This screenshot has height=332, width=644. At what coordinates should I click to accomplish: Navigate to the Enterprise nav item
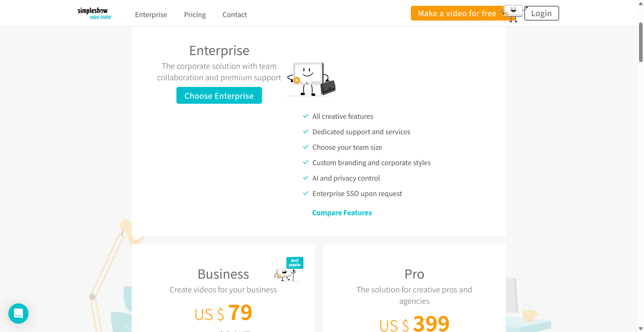click(151, 14)
